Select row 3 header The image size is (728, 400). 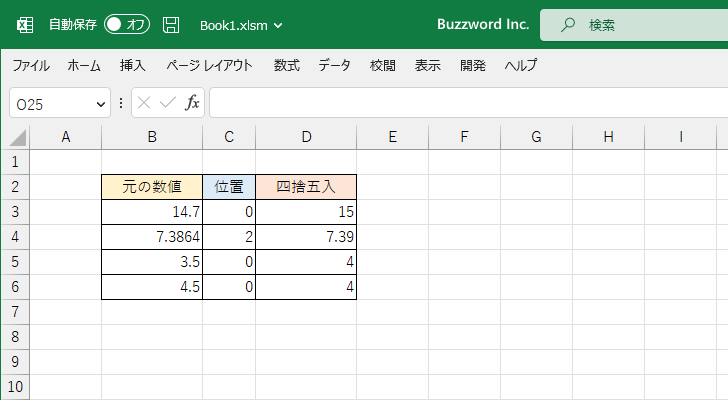pyautogui.click(x=15, y=212)
